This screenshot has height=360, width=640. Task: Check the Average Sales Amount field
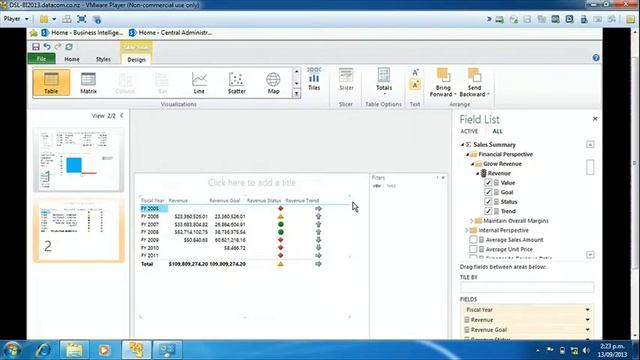pos(473,240)
